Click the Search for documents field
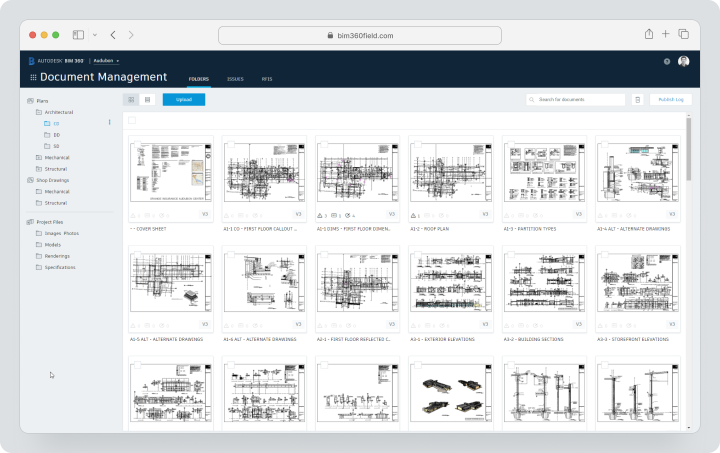Image resolution: width=720 pixels, height=453 pixels. 575,100
